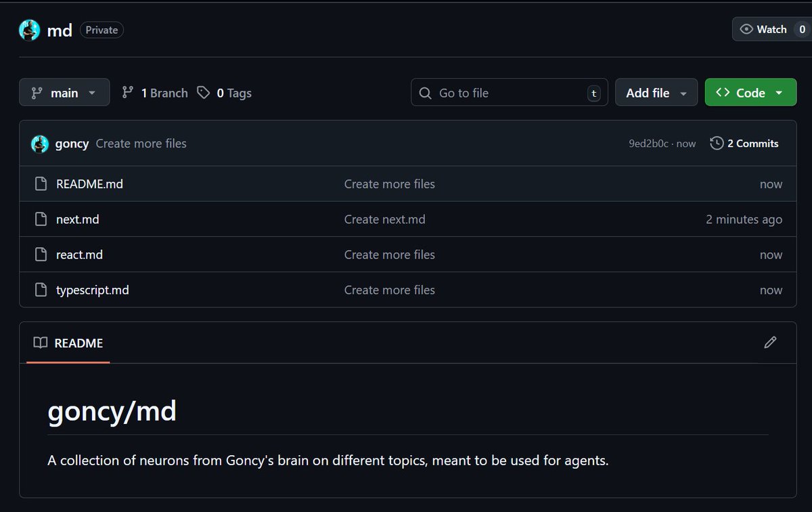Image resolution: width=812 pixels, height=512 pixels.
Task: Click the 2 minutes ago timestamp
Action: [744, 219]
